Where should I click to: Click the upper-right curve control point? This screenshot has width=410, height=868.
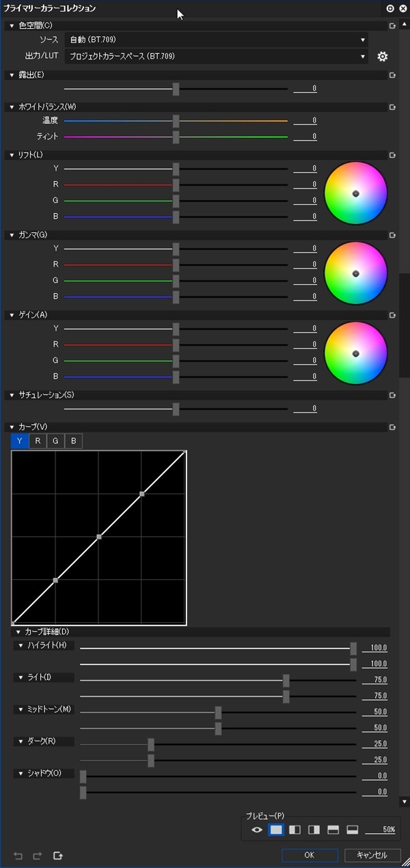click(142, 494)
